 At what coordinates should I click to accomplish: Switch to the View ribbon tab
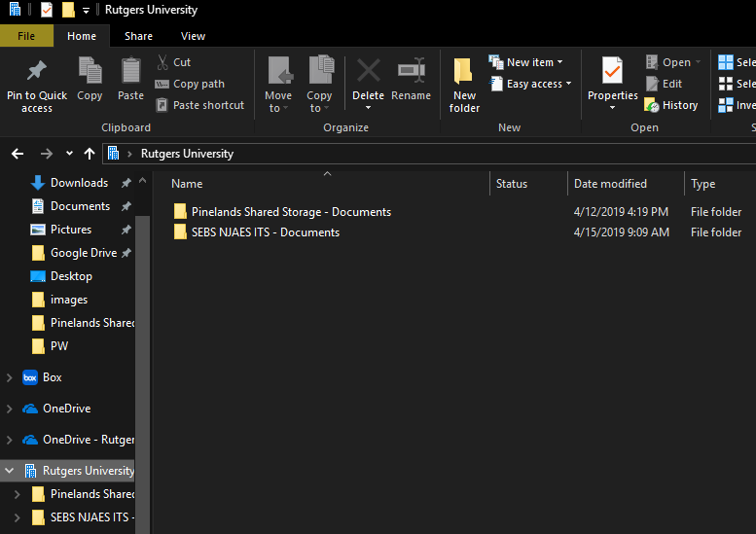coord(193,36)
